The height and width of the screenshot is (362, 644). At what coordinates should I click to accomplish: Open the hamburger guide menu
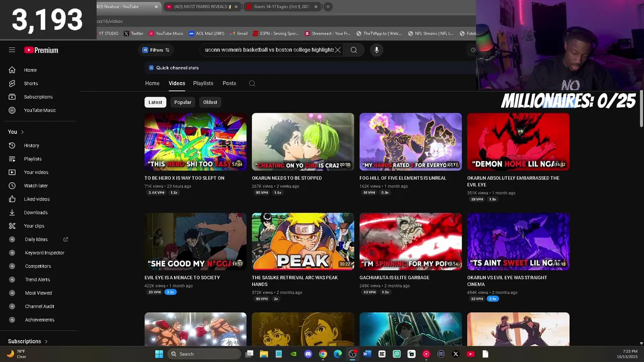tap(12, 50)
